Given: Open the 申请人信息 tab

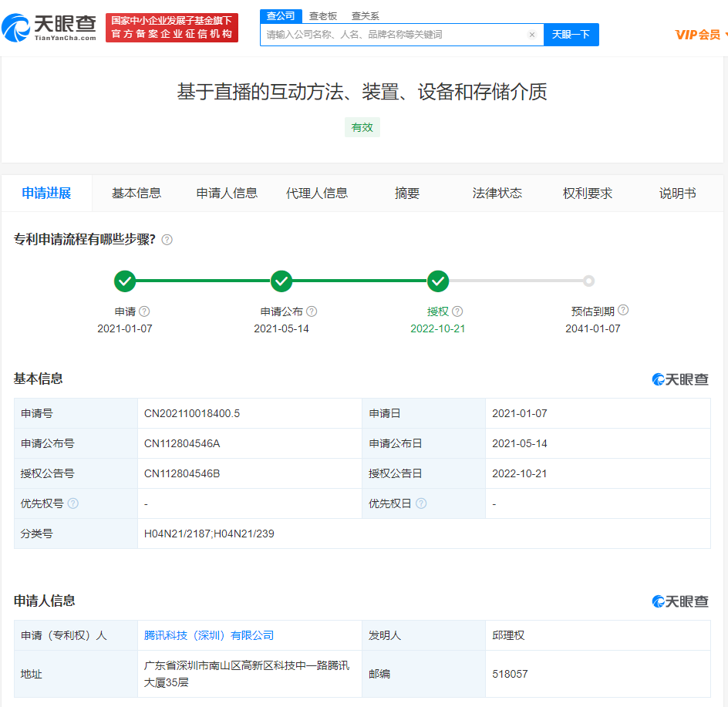Looking at the screenshot, I should [x=227, y=193].
